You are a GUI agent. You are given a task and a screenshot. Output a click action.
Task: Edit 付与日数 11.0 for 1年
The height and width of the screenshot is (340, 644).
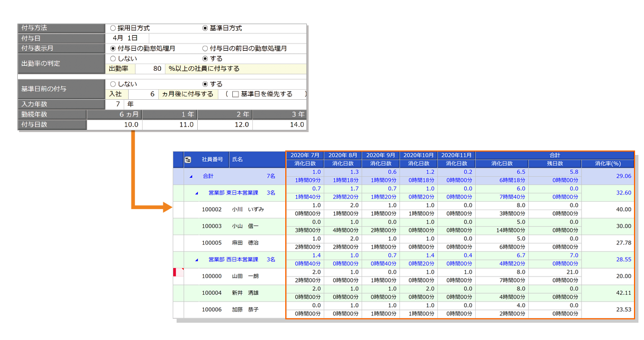(169, 124)
